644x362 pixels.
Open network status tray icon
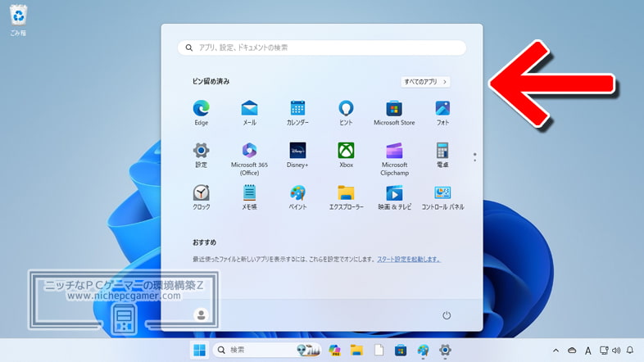click(x=604, y=351)
